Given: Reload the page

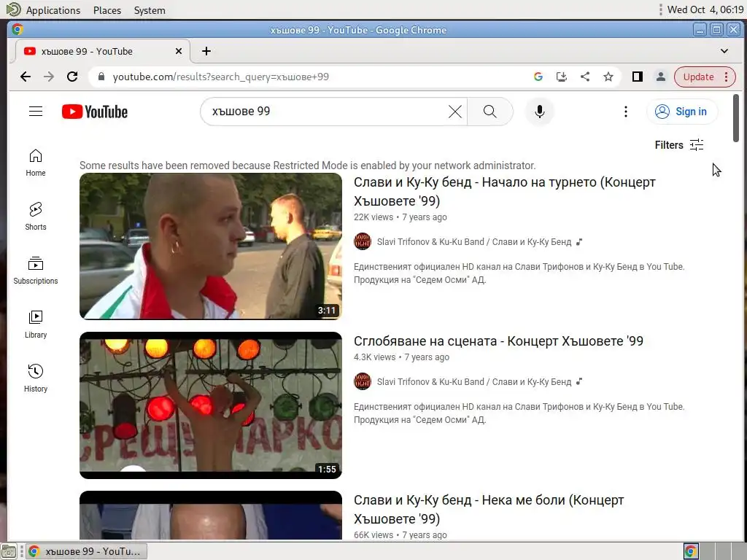Looking at the screenshot, I should [72, 77].
